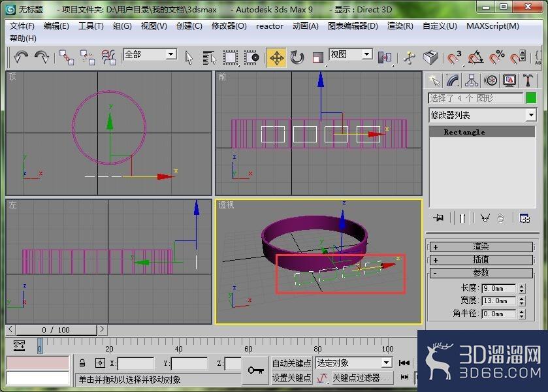Click the Undo arrow icon
The height and width of the screenshot is (392, 548).
[21, 57]
